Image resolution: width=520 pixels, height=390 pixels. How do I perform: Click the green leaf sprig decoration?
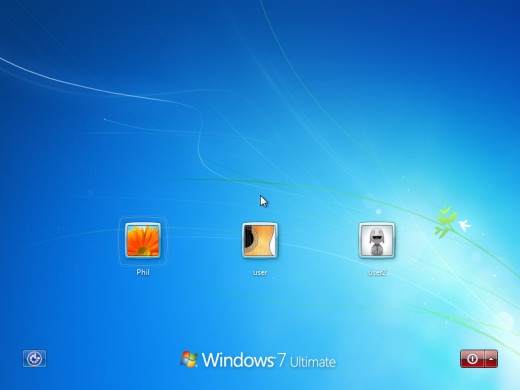(445, 220)
